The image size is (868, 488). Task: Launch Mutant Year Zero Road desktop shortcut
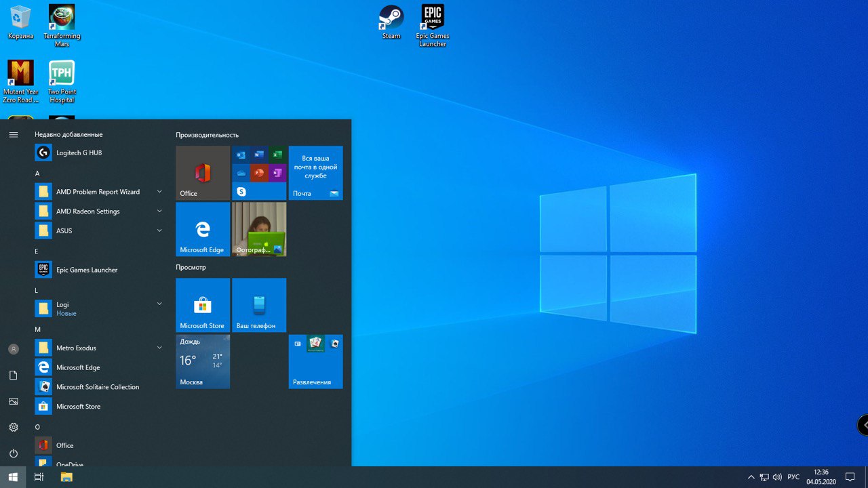point(20,81)
